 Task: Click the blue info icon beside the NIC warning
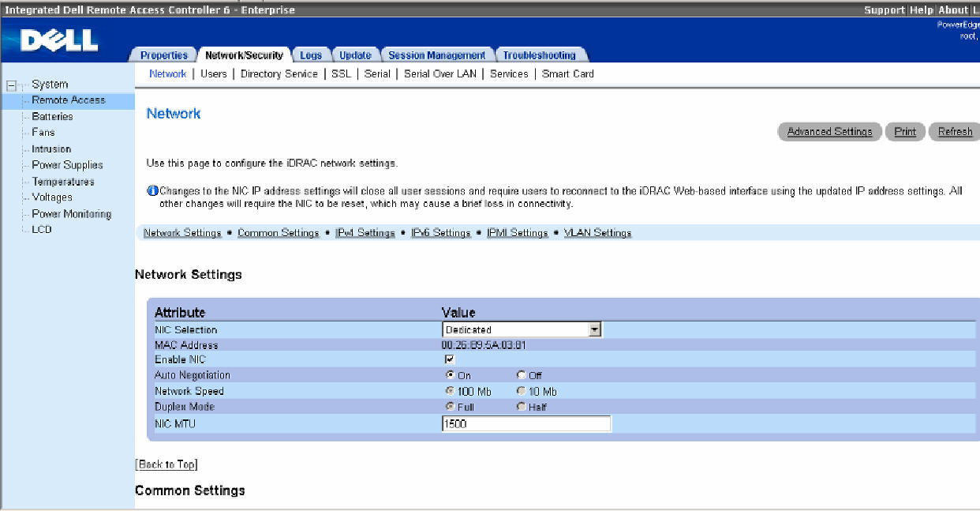(x=152, y=191)
